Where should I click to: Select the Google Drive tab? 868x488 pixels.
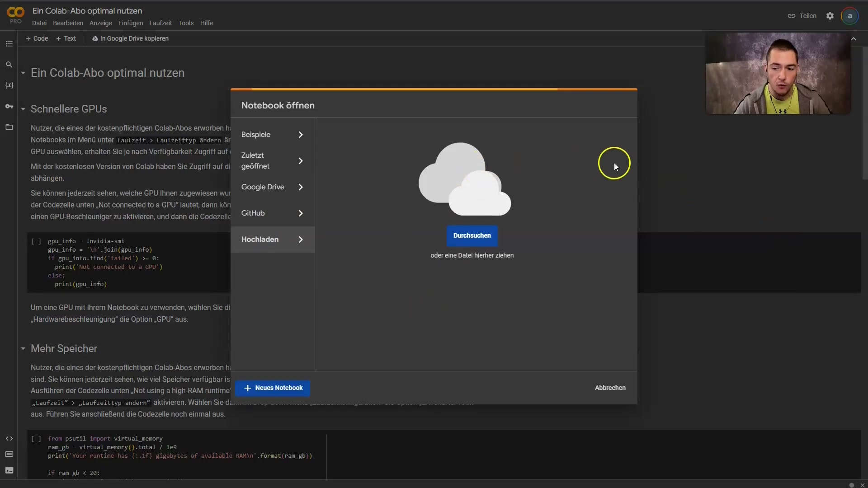coord(272,187)
